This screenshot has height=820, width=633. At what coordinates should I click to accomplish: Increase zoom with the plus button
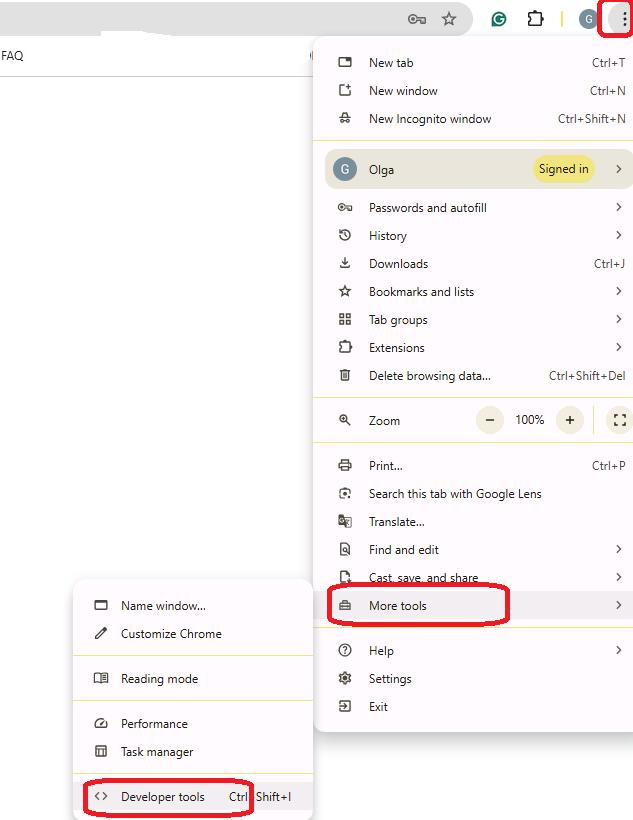[570, 420]
